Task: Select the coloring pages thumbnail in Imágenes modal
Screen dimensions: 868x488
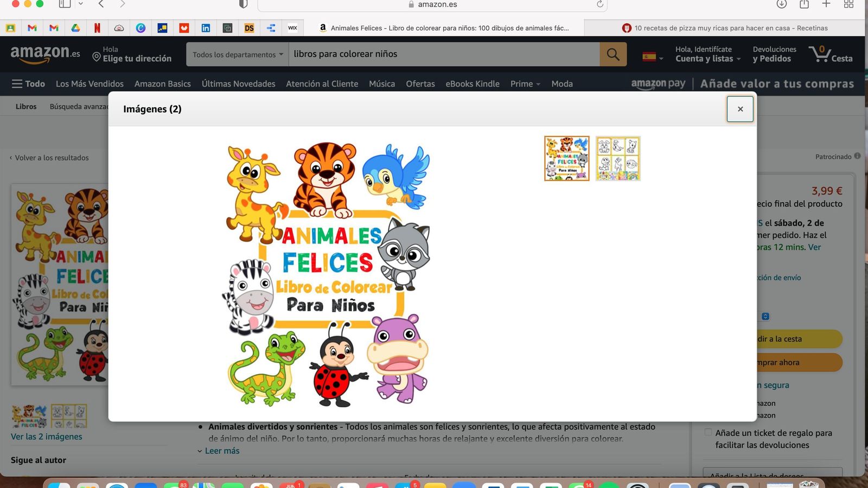Action: (617, 158)
